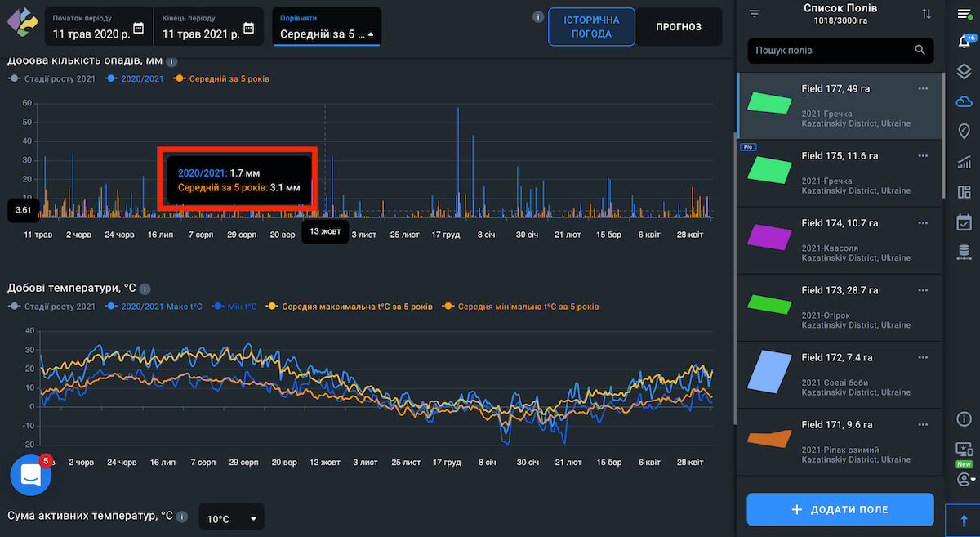Open the filter icon in field list
The image size is (980, 537).
coord(754,14)
